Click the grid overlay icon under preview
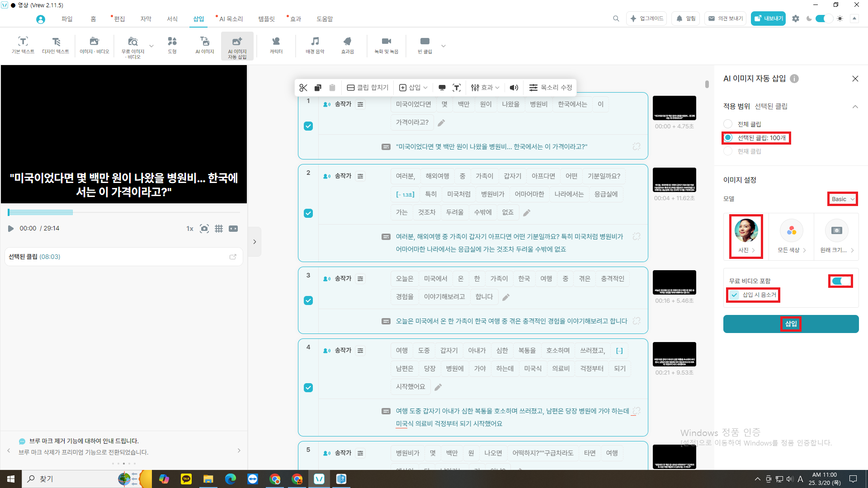868x488 pixels. coord(219,229)
